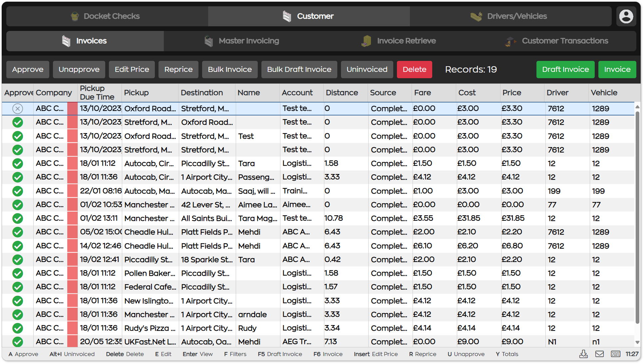The image size is (644, 364).
Task: Click the green Draft Invoice button
Action: pyautogui.click(x=565, y=70)
